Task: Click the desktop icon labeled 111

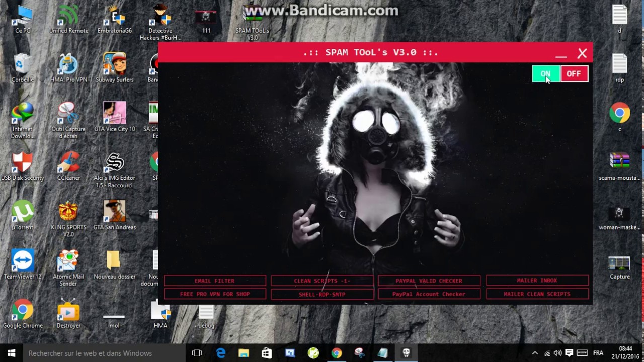Action: (206, 20)
